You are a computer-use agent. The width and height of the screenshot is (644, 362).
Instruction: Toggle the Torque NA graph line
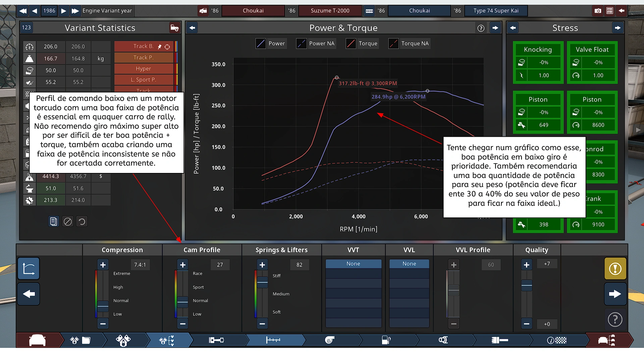coord(393,44)
